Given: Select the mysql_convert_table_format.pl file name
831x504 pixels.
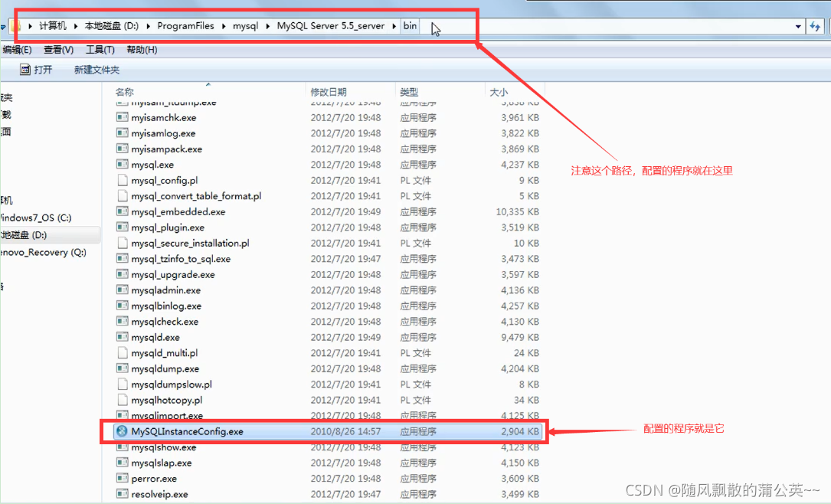Looking at the screenshot, I should point(196,196).
